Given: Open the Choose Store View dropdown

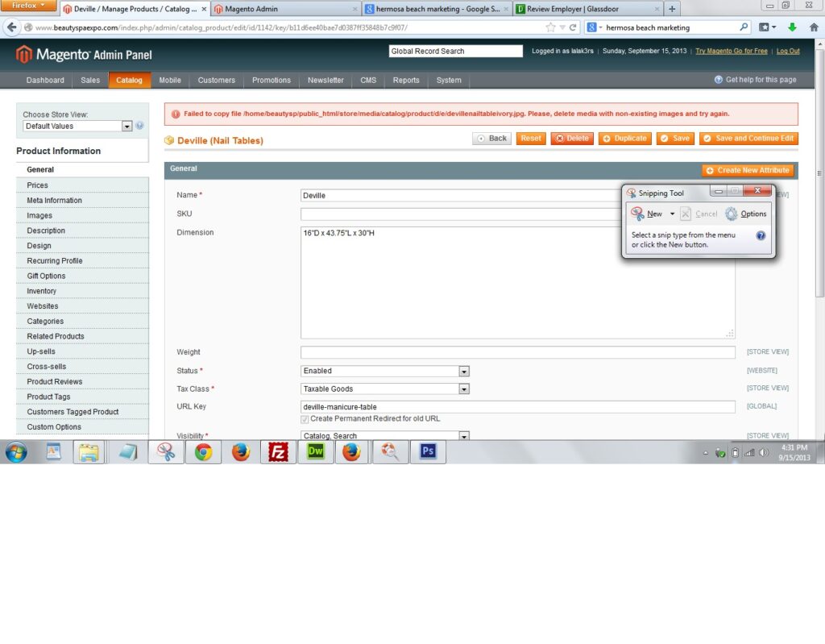Looking at the screenshot, I should tap(126, 127).
